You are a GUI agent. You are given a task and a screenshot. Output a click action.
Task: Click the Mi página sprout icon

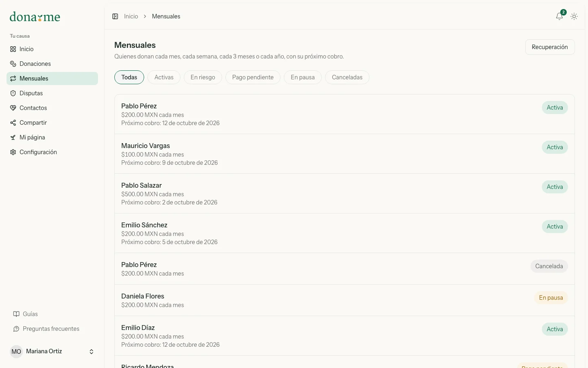[x=13, y=137]
